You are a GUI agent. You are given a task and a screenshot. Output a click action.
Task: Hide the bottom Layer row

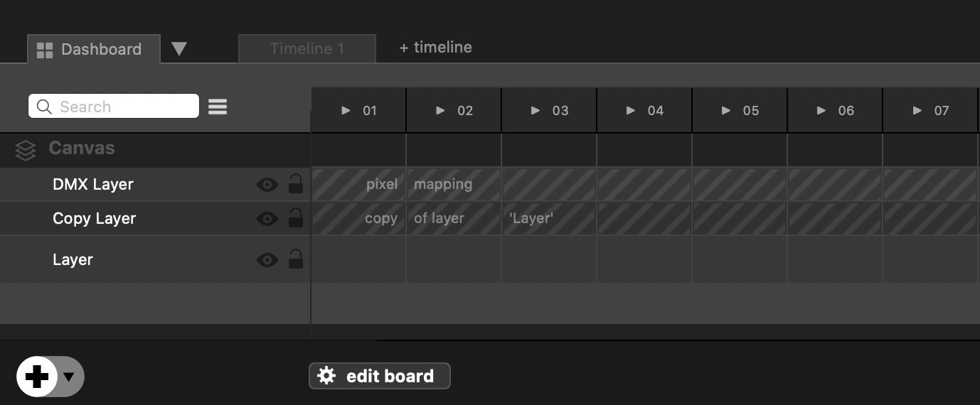click(x=267, y=259)
